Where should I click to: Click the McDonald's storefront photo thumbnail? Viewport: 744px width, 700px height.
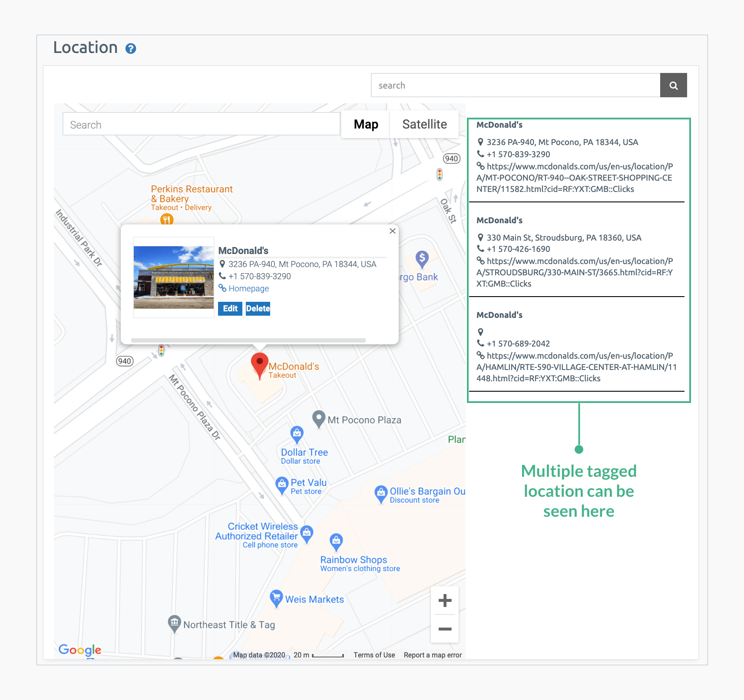(174, 277)
